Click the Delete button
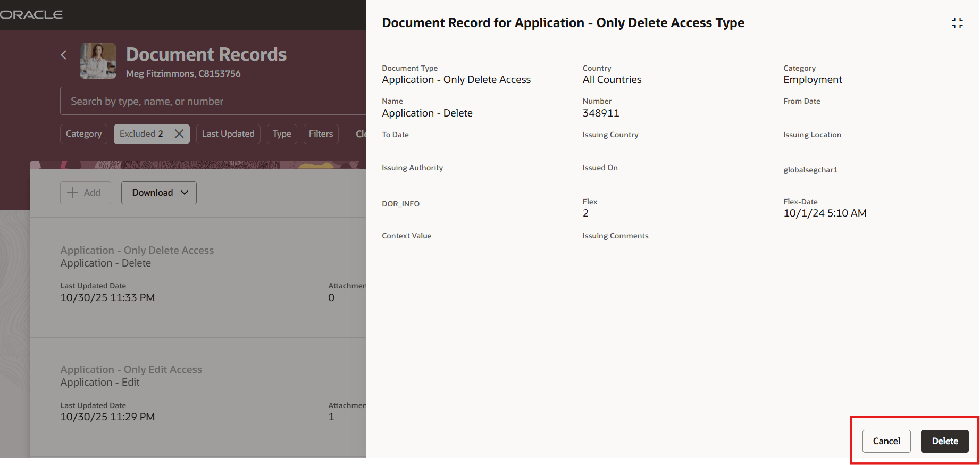This screenshot has height=465, width=980. click(x=945, y=441)
